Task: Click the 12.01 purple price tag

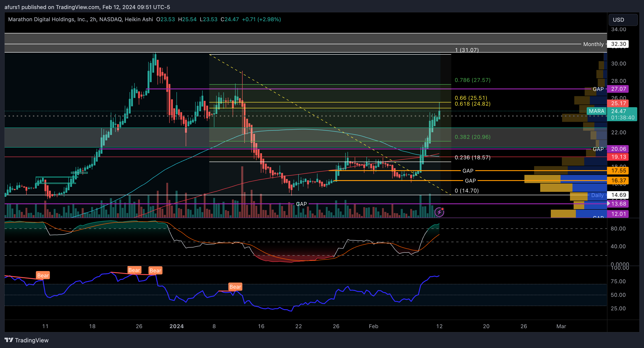Action: [618, 214]
